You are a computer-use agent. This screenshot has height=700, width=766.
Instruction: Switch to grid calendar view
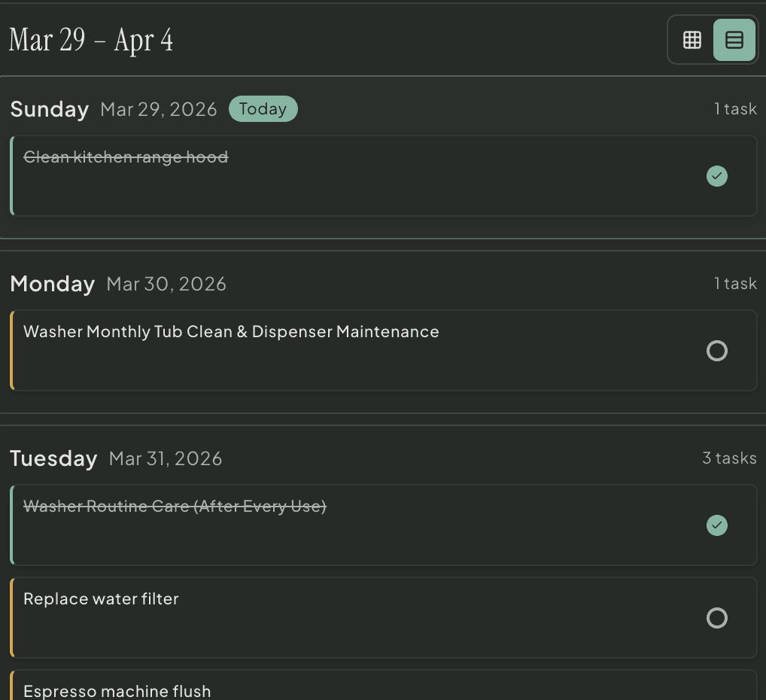tap(692, 39)
